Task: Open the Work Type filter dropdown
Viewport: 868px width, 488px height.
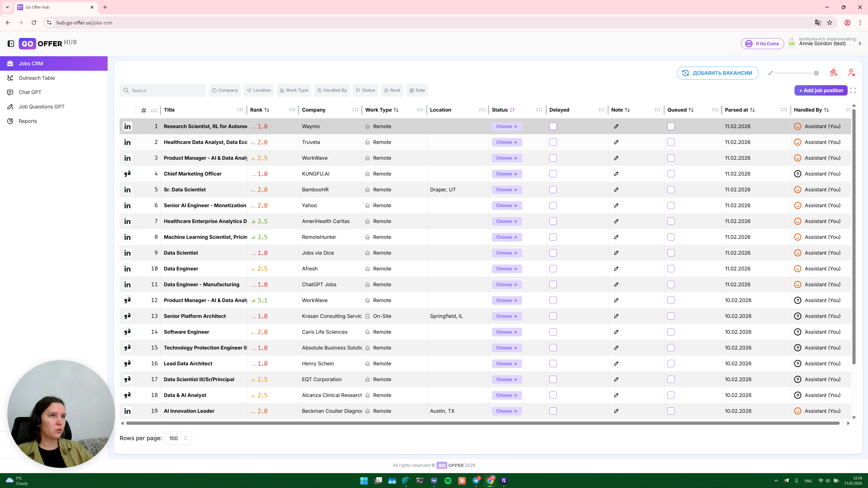Action: 294,90
